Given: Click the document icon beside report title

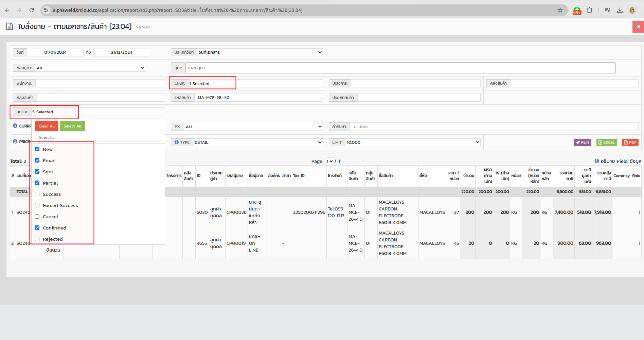Looking at the screenshot, I should point(10,26).
